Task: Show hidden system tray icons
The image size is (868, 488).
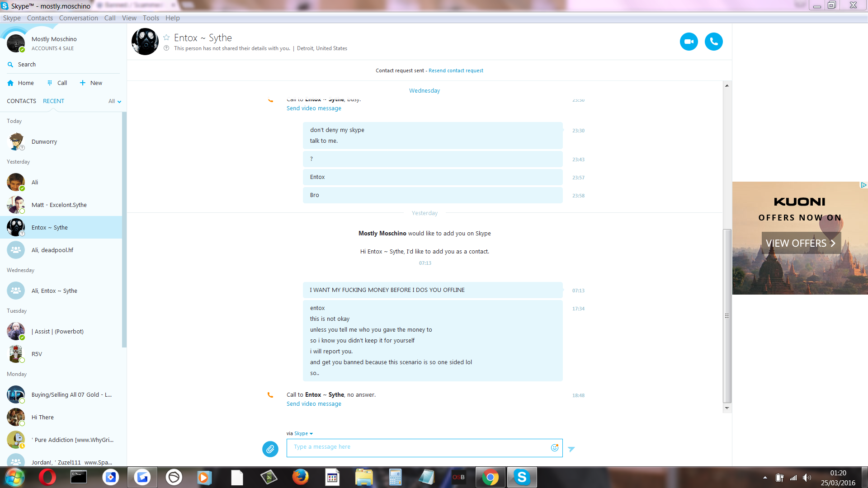Action: [x=765, y=477]
